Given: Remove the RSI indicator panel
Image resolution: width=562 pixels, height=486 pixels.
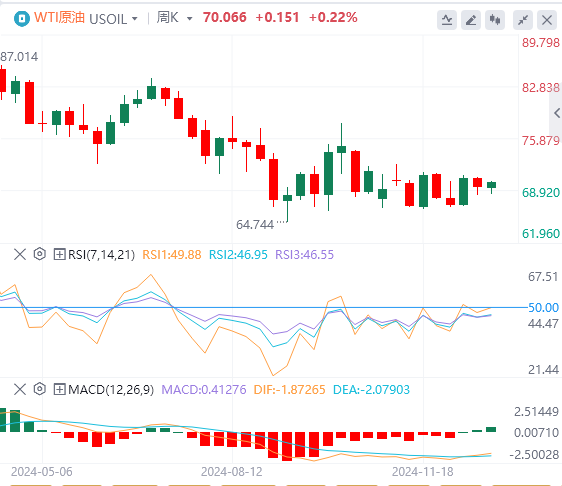Looking at the screenshot, I should (x=20, y=254).
